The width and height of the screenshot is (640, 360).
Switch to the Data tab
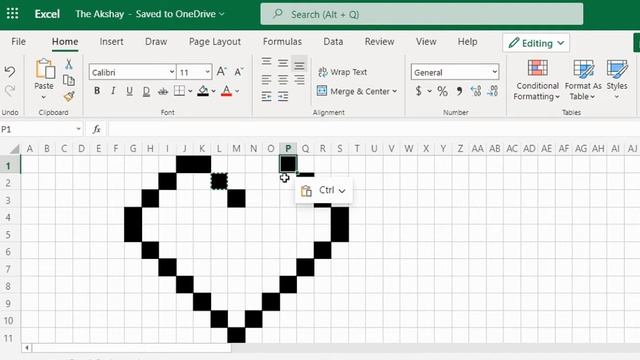(x=333, y=42)
